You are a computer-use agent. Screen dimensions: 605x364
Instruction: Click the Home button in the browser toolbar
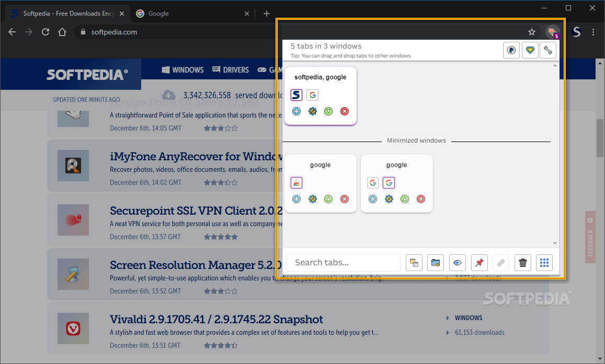pyautogui.click(x=62, y=32)
